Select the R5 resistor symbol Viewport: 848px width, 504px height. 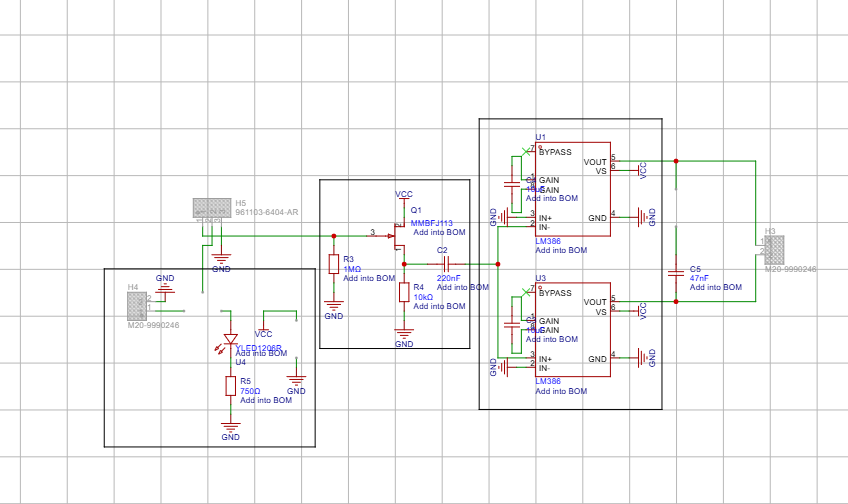click(230, 386)
